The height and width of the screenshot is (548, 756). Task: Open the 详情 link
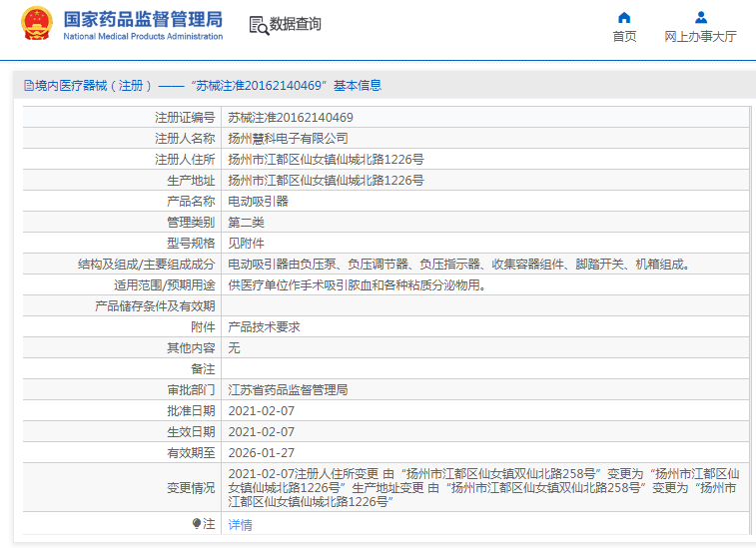(x=240, y=524)
